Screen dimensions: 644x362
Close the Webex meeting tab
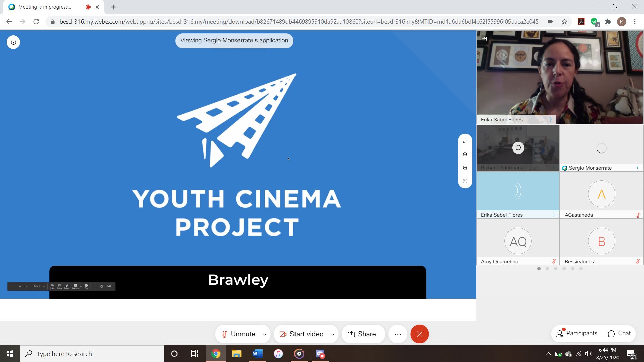(x=97, y=7)
